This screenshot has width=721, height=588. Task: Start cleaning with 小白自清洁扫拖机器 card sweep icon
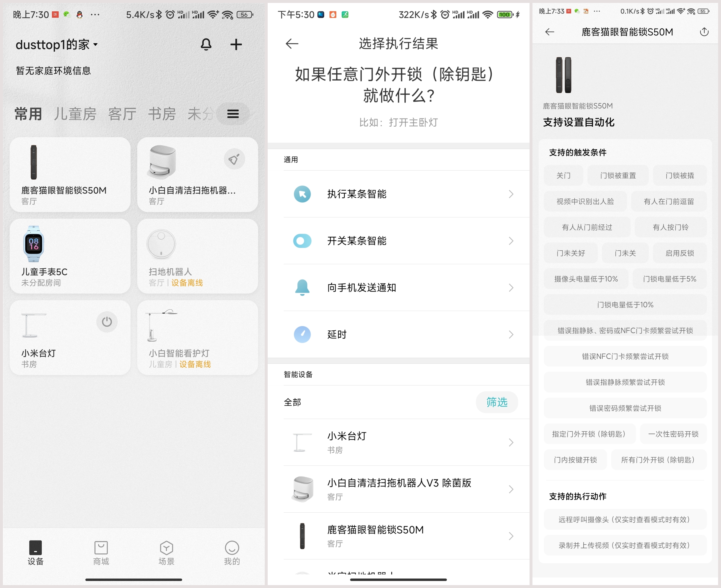(234, 159)
